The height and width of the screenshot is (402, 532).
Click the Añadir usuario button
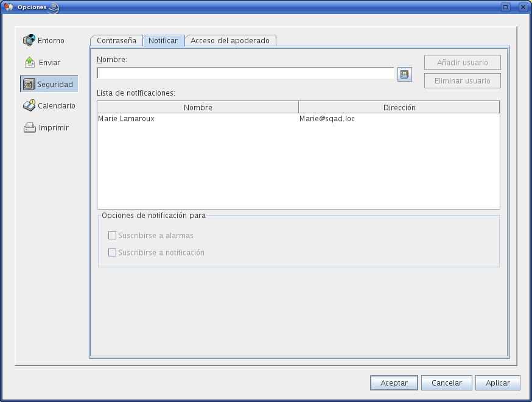[x=462, y=63]
